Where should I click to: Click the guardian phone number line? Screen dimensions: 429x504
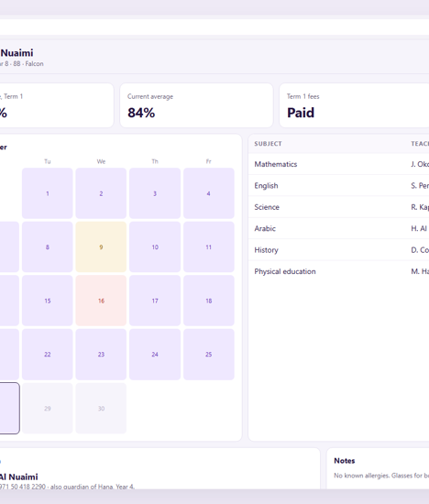(x=67, y=487)
